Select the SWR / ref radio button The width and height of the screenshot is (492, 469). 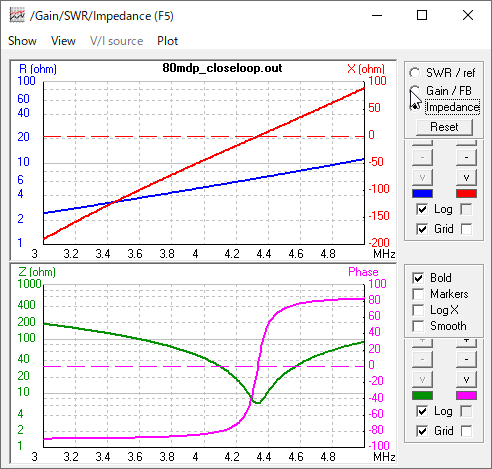tap(415, 73)
